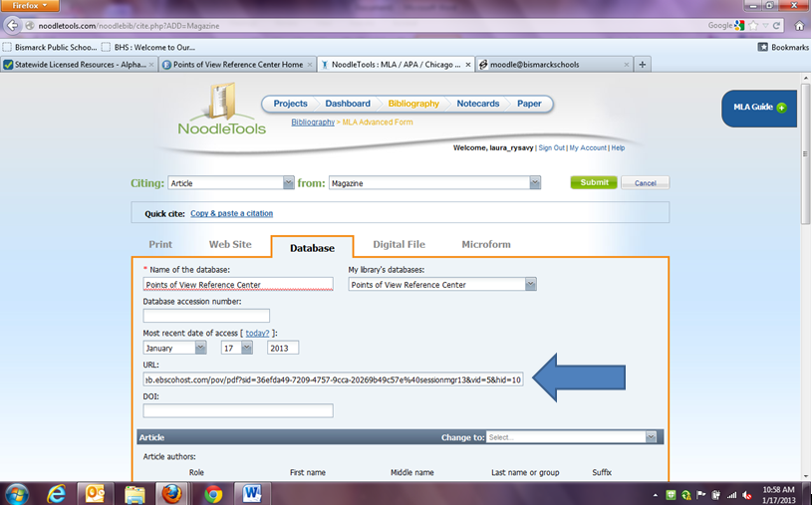Open Microsoft Word from taskbar
The height and width of the screenshot is (505, 812).
pos(252,494)
